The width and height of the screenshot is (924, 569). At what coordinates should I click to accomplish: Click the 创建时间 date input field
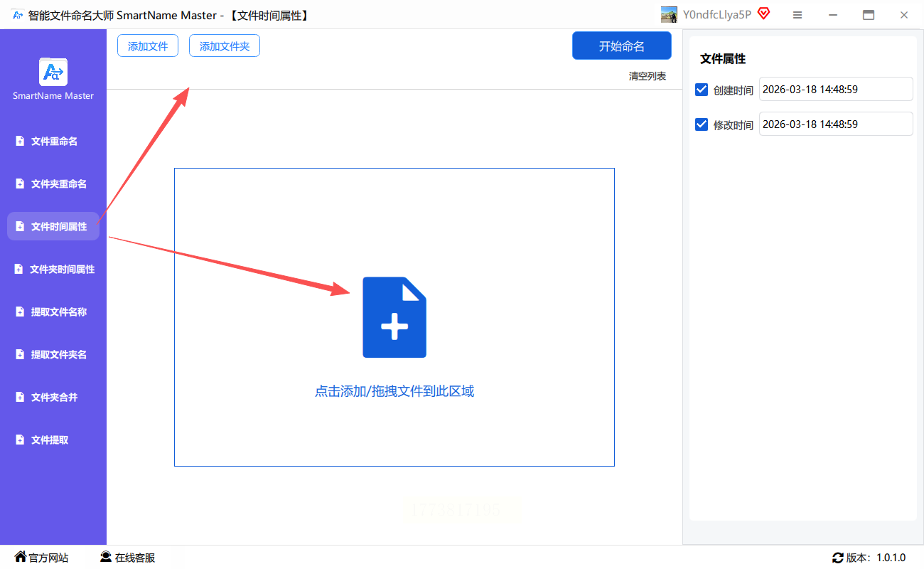click(836, 89)
